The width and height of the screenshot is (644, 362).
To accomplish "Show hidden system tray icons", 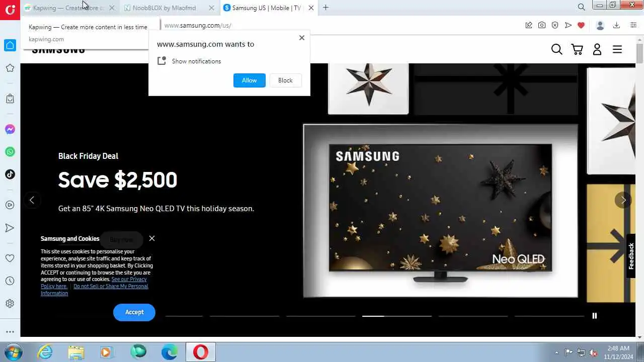I will pos(556,352).
